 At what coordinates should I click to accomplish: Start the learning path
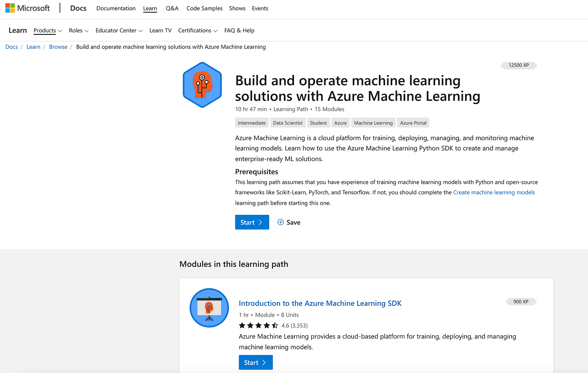click(x=252, y=222)
